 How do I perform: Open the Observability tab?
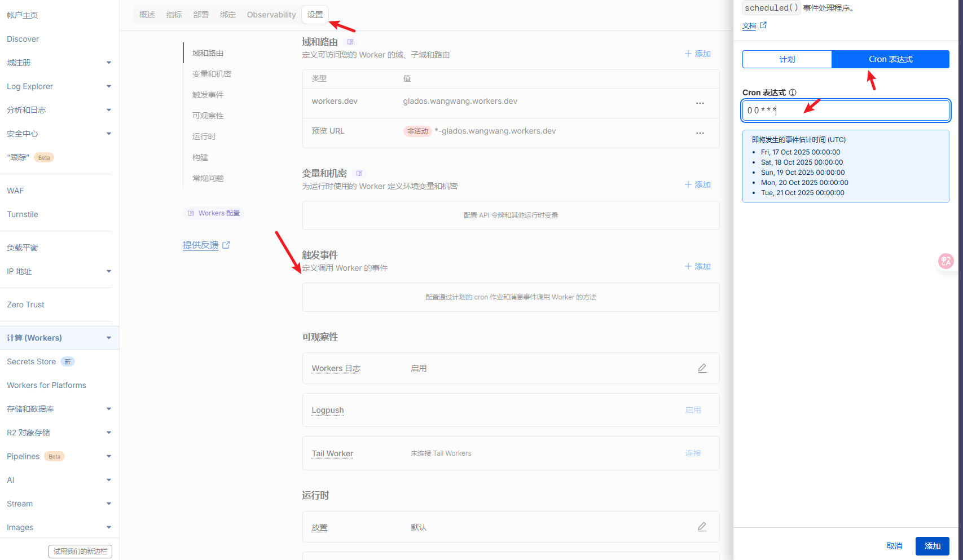pos(271,15)
